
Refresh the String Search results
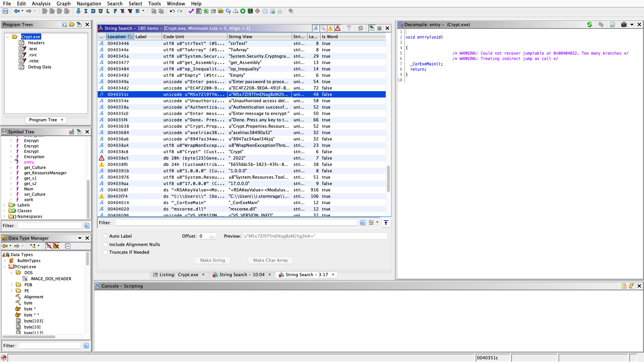tap(361, 28)
